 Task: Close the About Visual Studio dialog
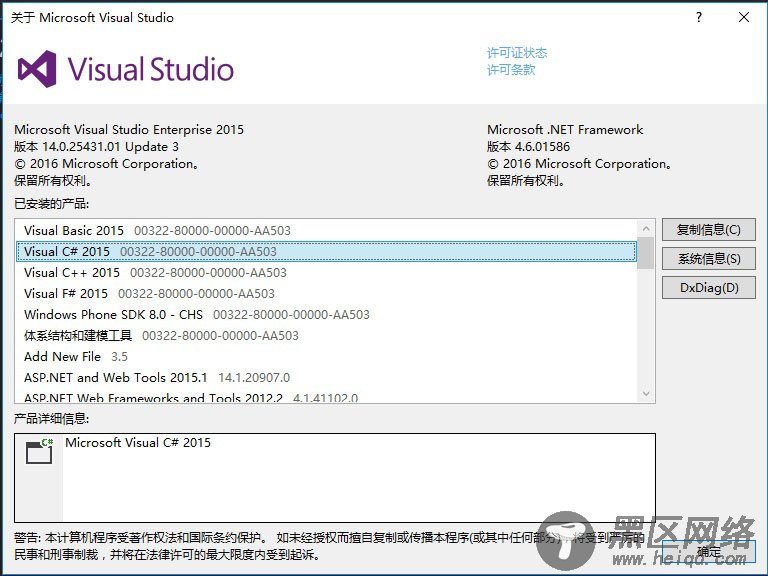coord(744,17)
